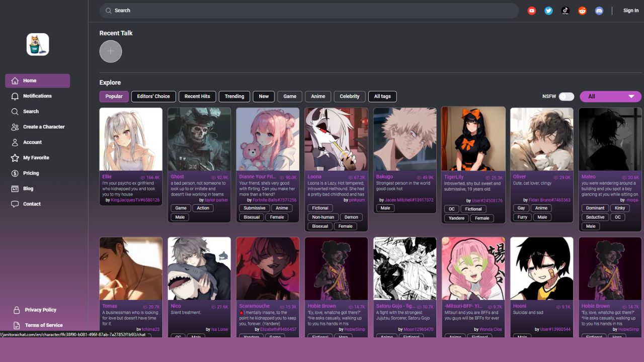Go to Create a Character page

44,127
